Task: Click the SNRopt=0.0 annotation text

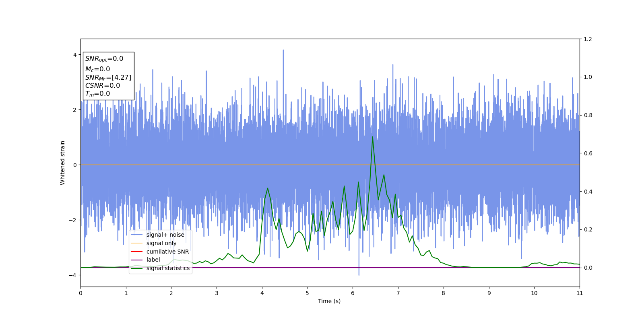Action: click(x=104, y=59)
